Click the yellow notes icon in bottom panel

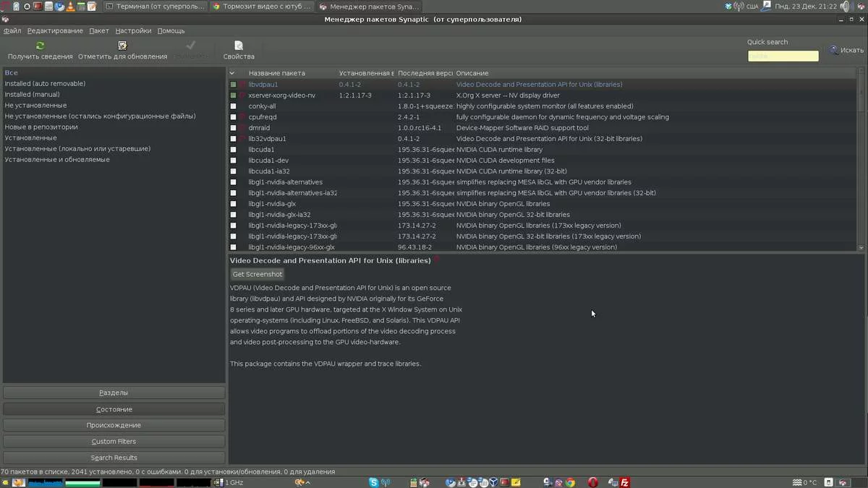(x=516, y=482)
